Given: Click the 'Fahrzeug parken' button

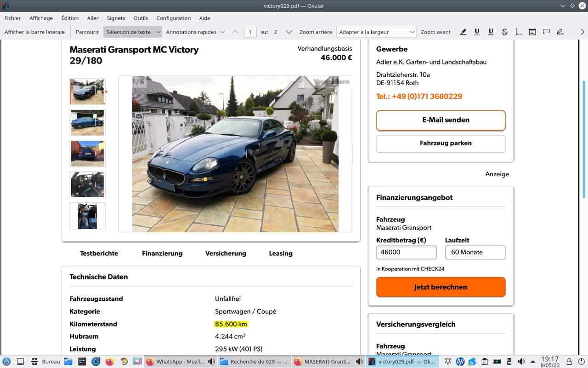Looking at the screenshot, I should point(441,144).
